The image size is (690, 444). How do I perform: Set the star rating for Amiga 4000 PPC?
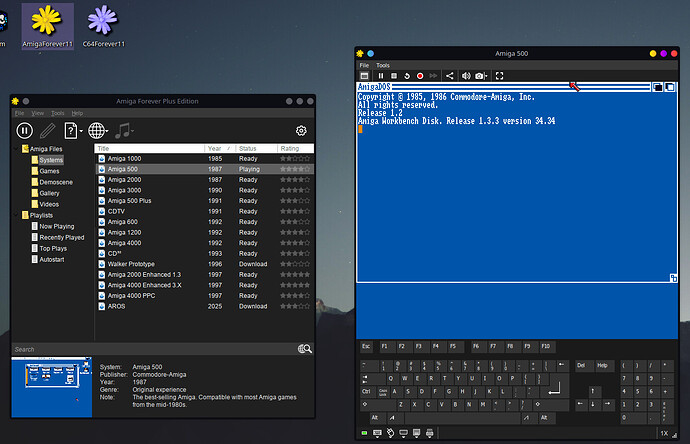coord(295,296)
